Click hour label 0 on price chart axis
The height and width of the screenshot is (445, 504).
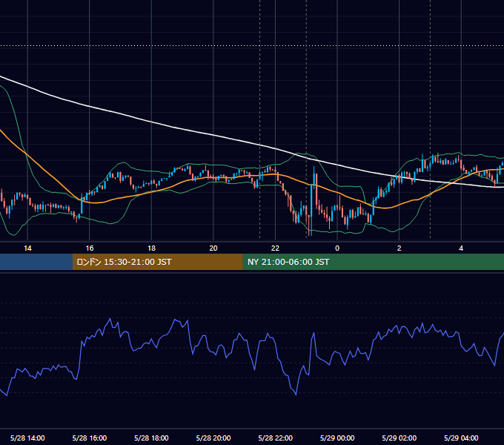click(337, 248)
